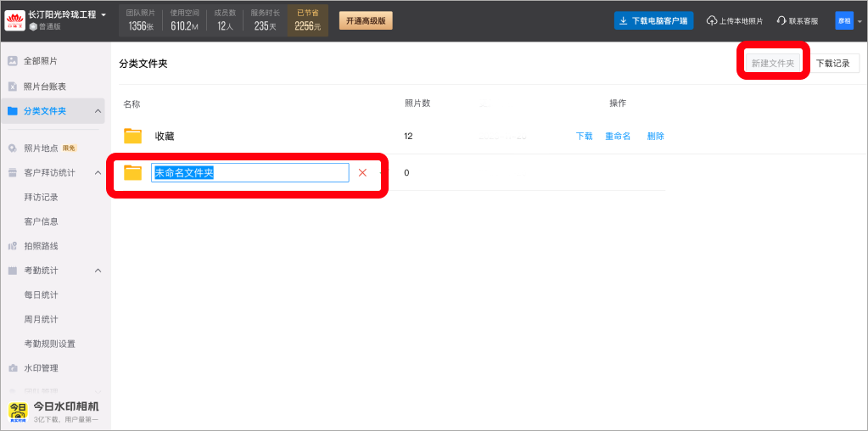Image resolution: width=868 pixels, height=431 pixels.
Task: Click the 照片数 column header
Action: [x=417, y=104]
